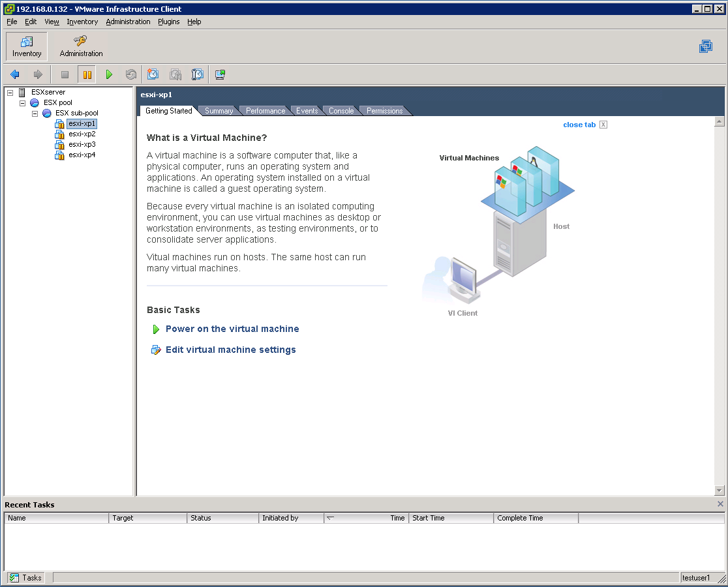
Task: Select ESXserver label in the tree
Action: tap(48, 93)
